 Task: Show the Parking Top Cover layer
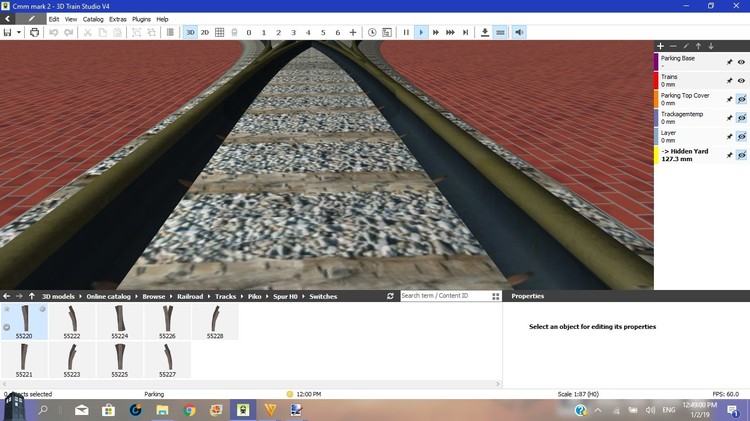741,100
